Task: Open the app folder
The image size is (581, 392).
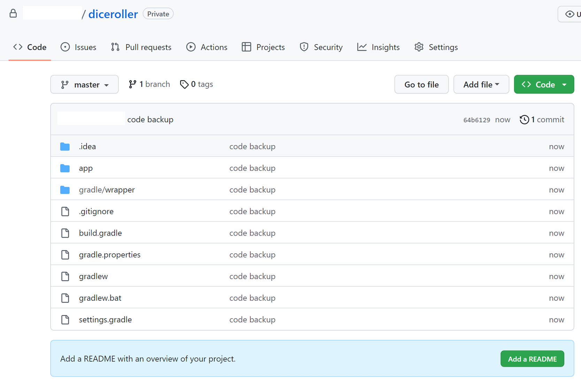Action: click(x=86, y=168)
